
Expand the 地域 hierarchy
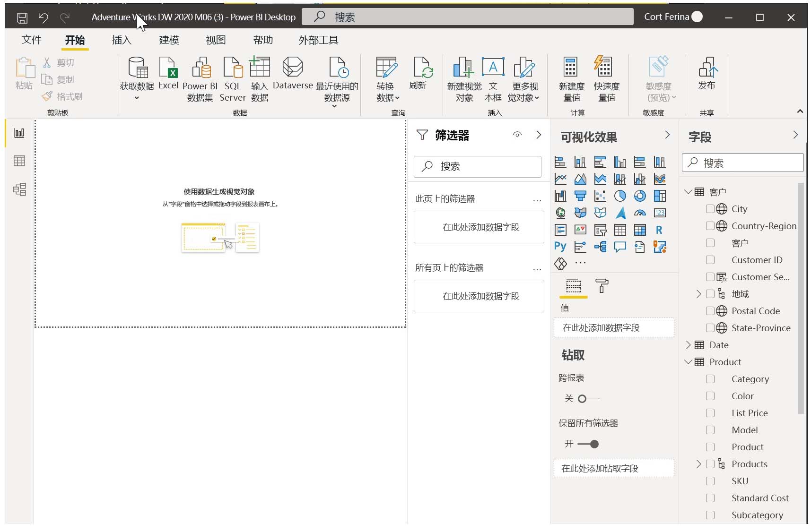coord(698,294)
